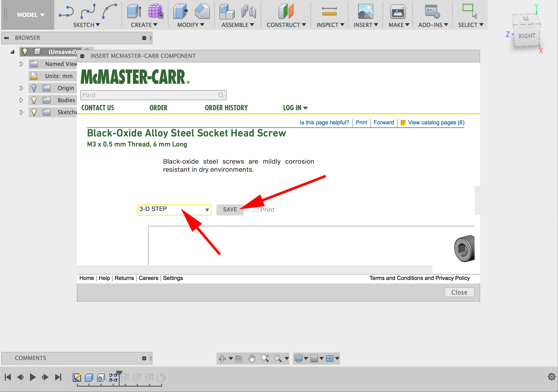The width and height of the screenshot is (558, 392).
Task: Open the ORDER HISTORY link
Action: click(x=226, y=108)
